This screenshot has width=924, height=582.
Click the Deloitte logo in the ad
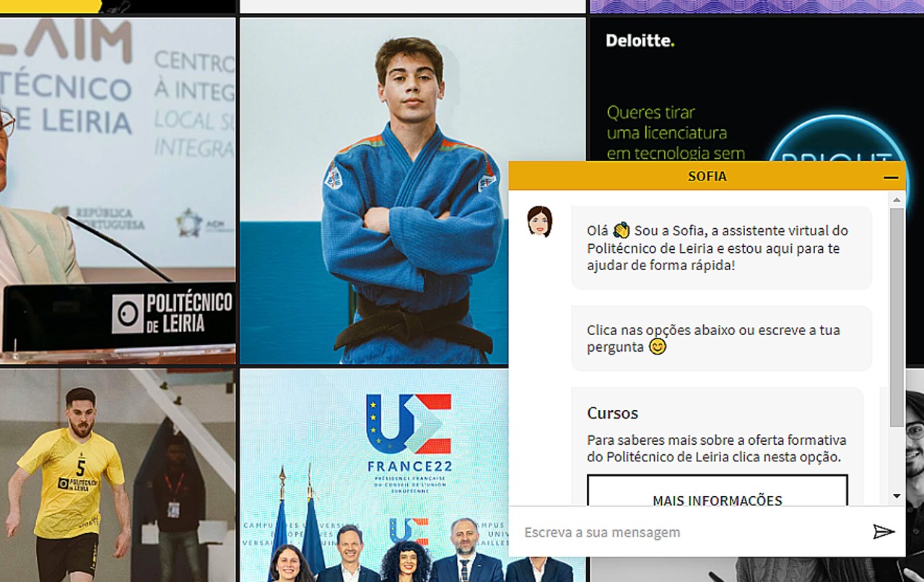click(640, 41)
